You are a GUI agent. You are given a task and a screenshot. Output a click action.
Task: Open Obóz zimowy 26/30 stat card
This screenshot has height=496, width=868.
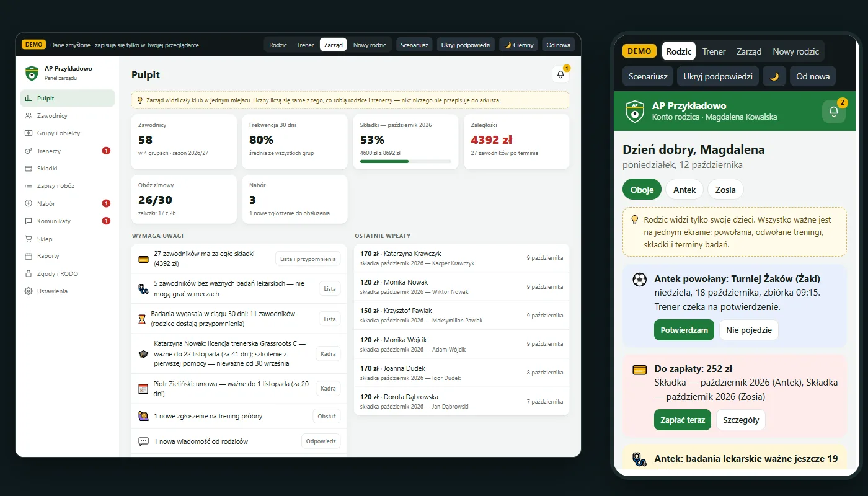(184, 199)
